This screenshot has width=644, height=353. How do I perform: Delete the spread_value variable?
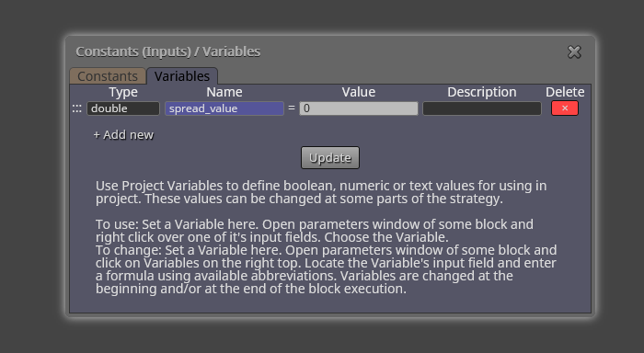point(565,108)
